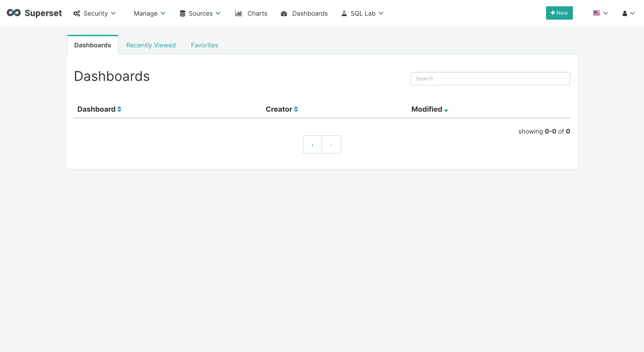
Task: Switch to the Recently Viewed tab
Action: click(151, 45)
